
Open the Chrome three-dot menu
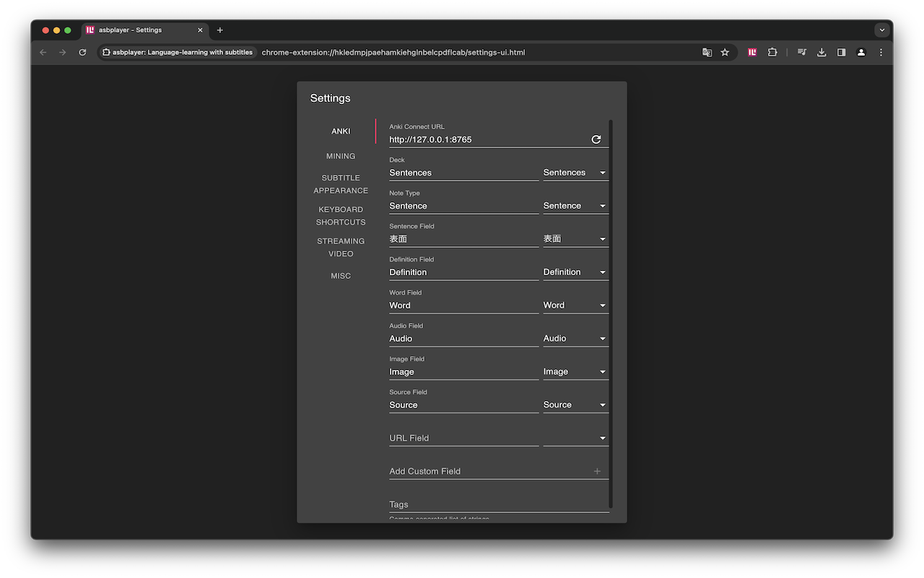(x=881, y=52)
